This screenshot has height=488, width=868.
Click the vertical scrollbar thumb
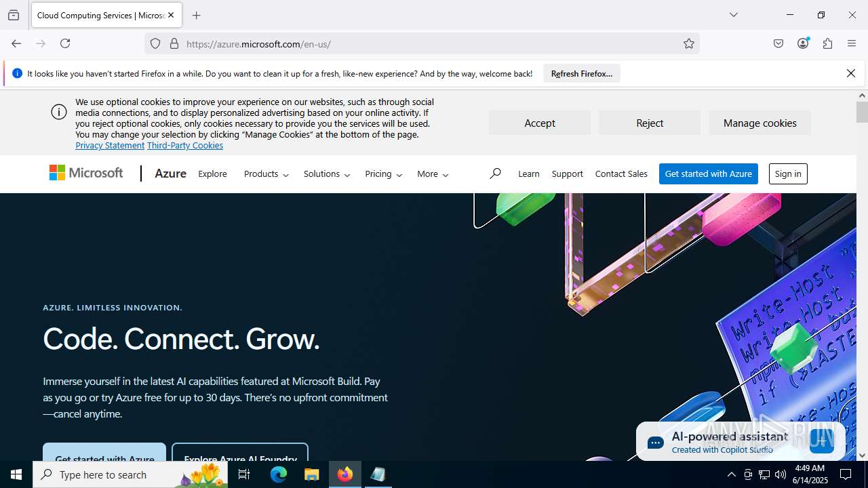(x=862, y=113)
